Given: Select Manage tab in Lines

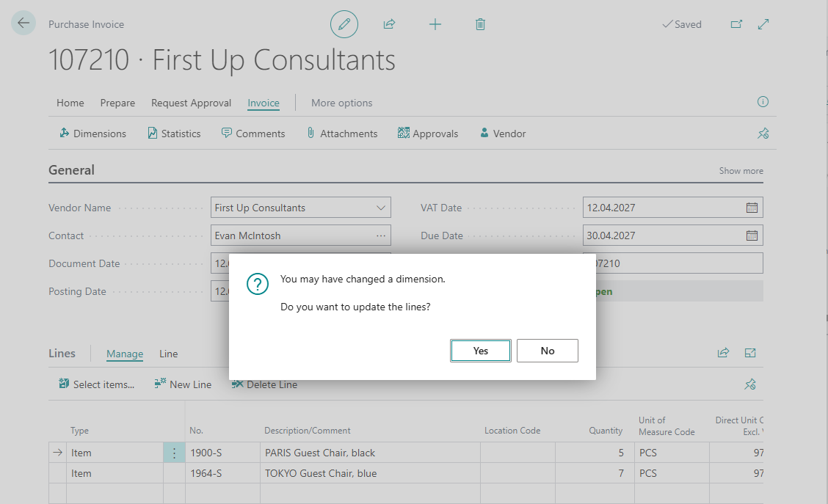Looking at the screenshot, I should [x=125, y=354].
